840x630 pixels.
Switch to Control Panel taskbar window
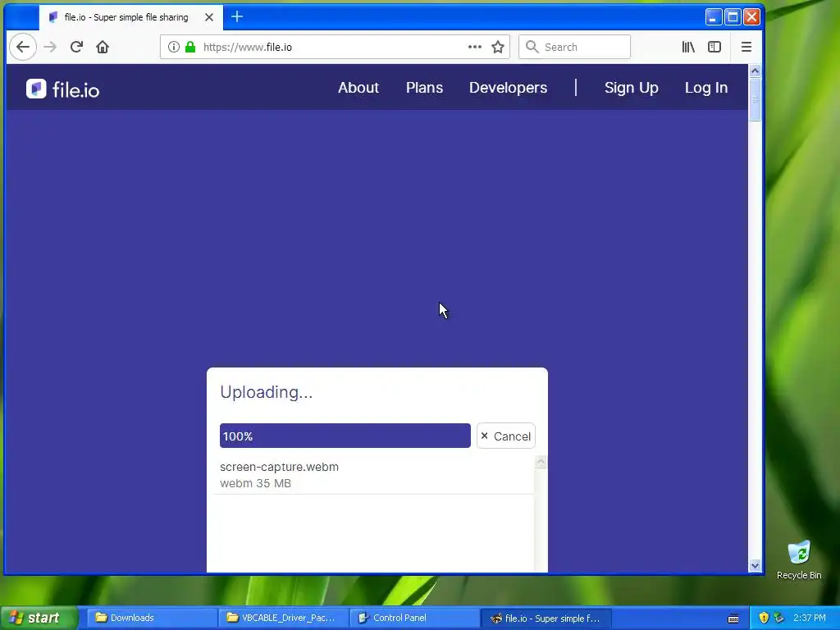[x=414, y=619]
